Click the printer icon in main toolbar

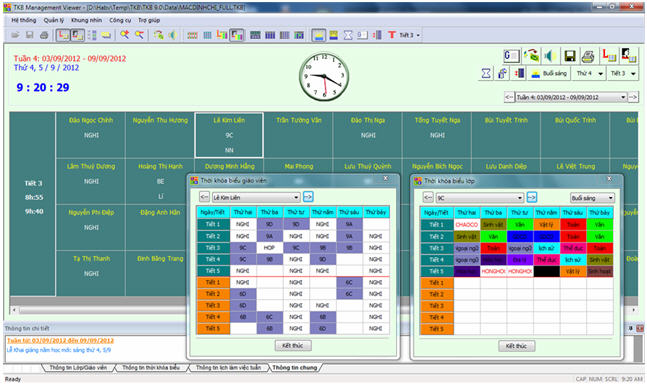[x=44, y=35]
